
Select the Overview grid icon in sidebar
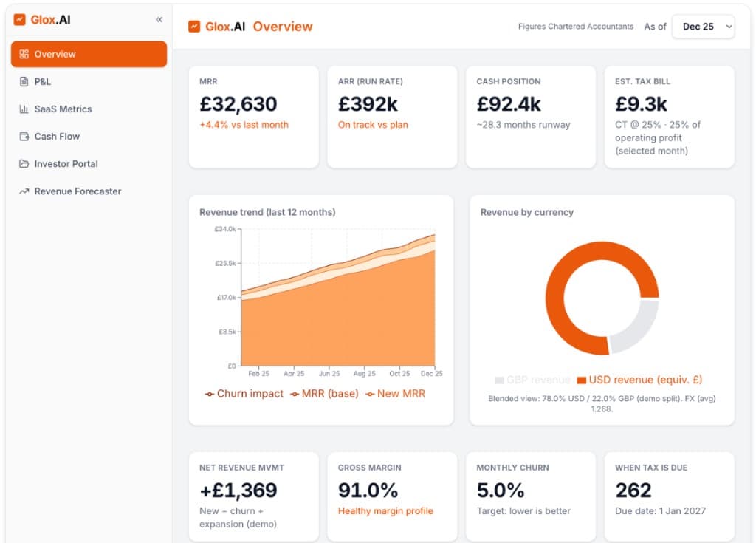click(24, 54)
